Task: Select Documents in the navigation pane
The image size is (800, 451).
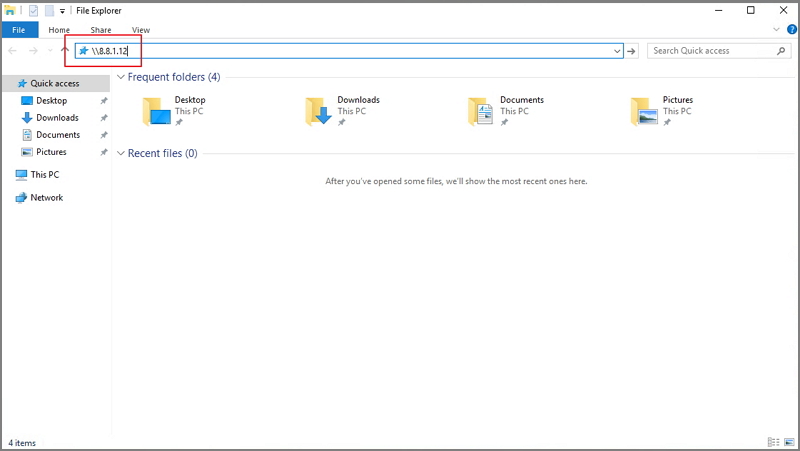Action: [x=58, y=135]
